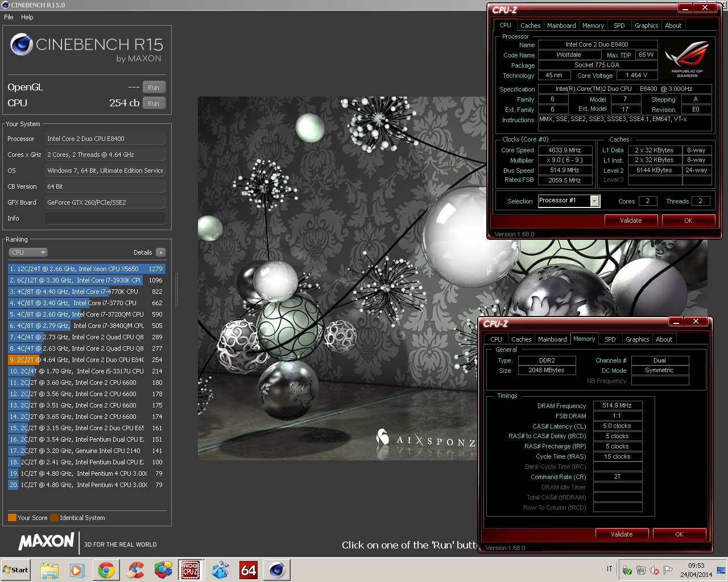Switch to ROG CPU-Z taskbar icon
This screenshot has height=582, width=728.
click(x=191, y=570)
